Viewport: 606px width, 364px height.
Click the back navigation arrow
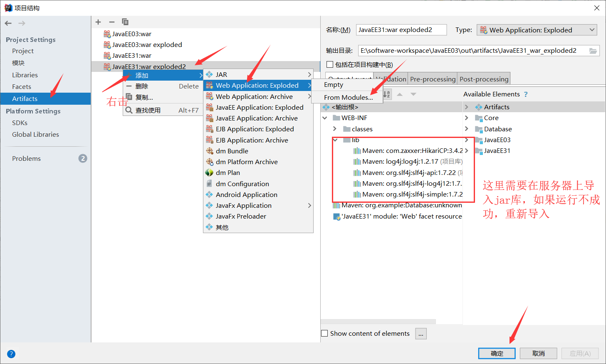point(8,23)
